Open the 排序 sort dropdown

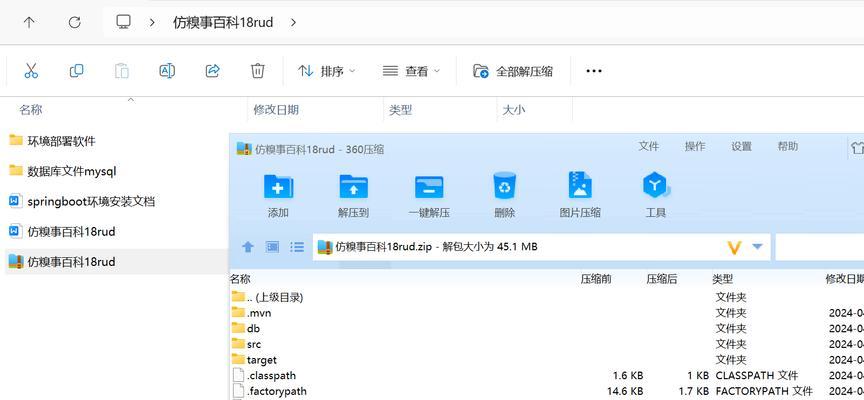(327, 71)
